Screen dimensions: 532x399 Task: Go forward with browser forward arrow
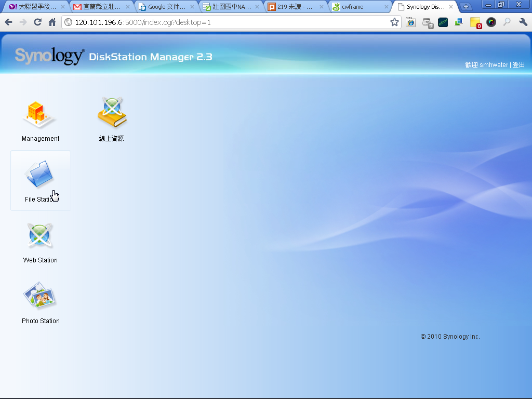tap(23, 22)
